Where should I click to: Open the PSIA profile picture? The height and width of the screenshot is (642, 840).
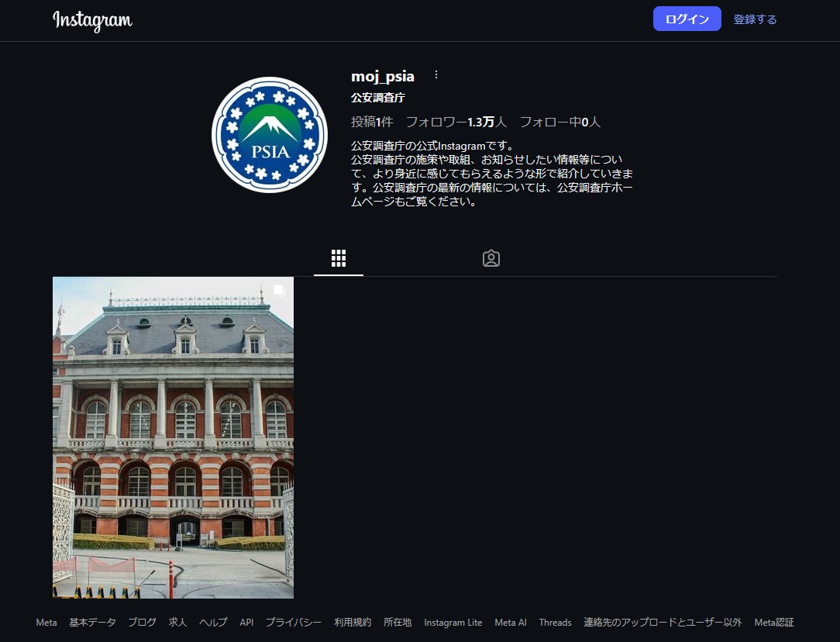click(x=270, y=135)
